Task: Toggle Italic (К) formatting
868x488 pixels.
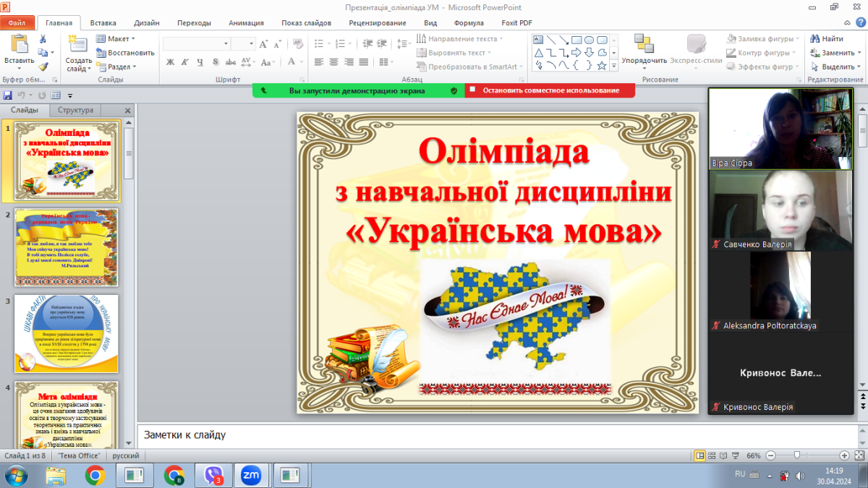Action: pyautogui.click(x=187, y=62)
